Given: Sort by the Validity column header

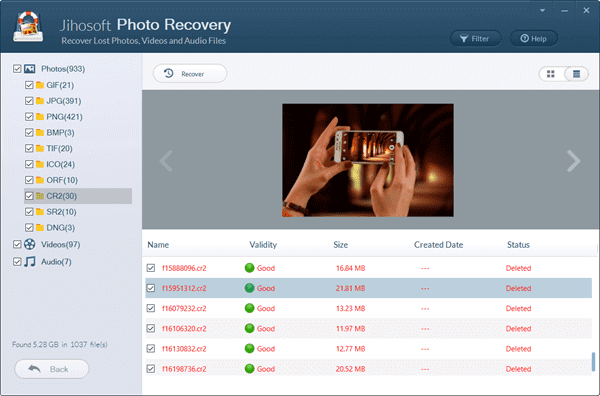Looking at the screenshot, I should tap(263, 244).
